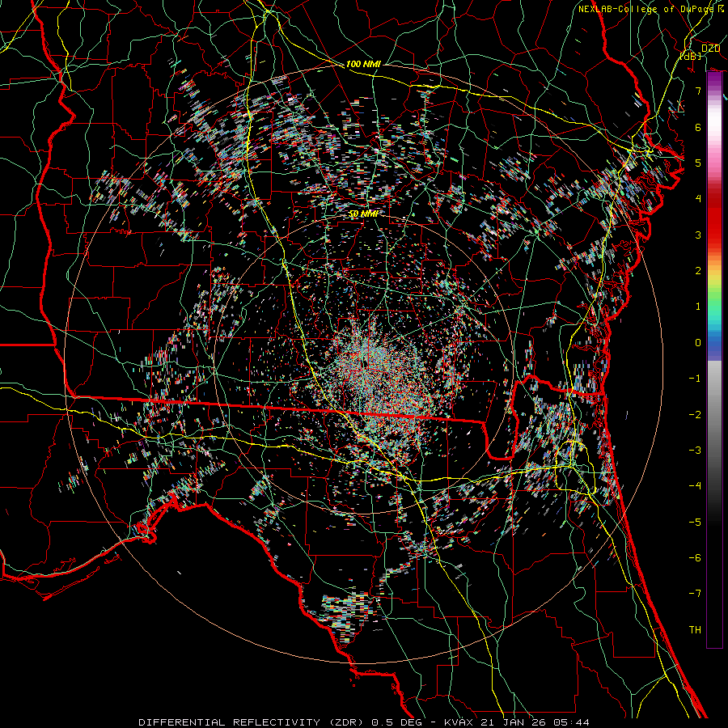Click the -2 value on color scale

(x=695, y=415)
